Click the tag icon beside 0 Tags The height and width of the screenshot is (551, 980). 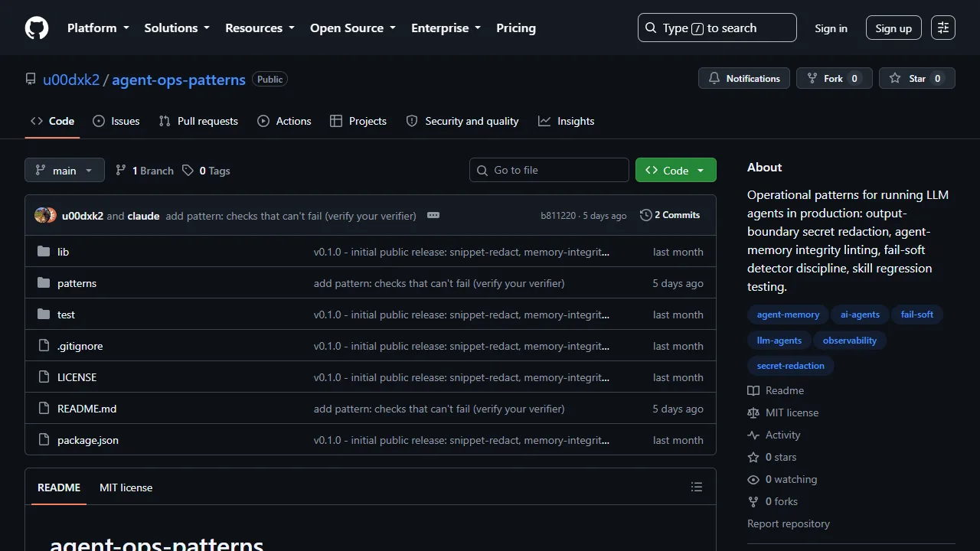(188, 171)
